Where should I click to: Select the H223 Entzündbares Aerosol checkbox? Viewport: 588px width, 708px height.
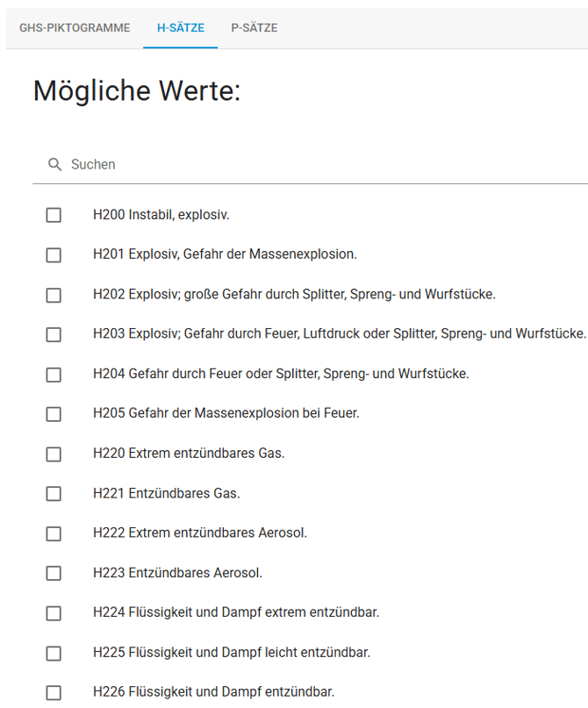[54, 573]
